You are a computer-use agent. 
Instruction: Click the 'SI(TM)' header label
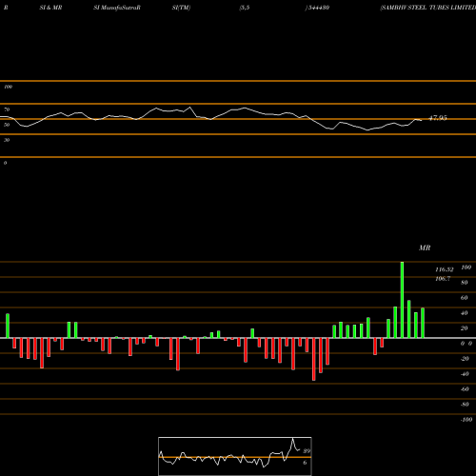[181, 8]
